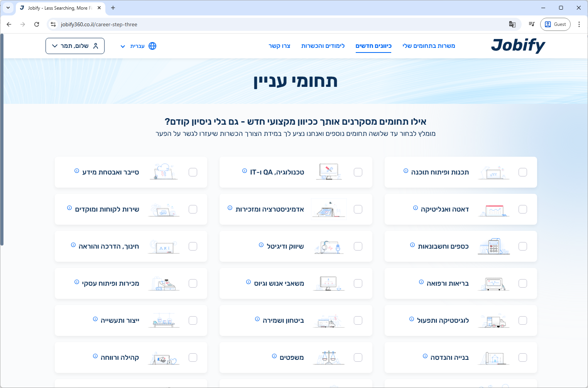Go to the משרות בתחומים שלי tab
This screenshot has width=588, height=388.
coord(429,46)
